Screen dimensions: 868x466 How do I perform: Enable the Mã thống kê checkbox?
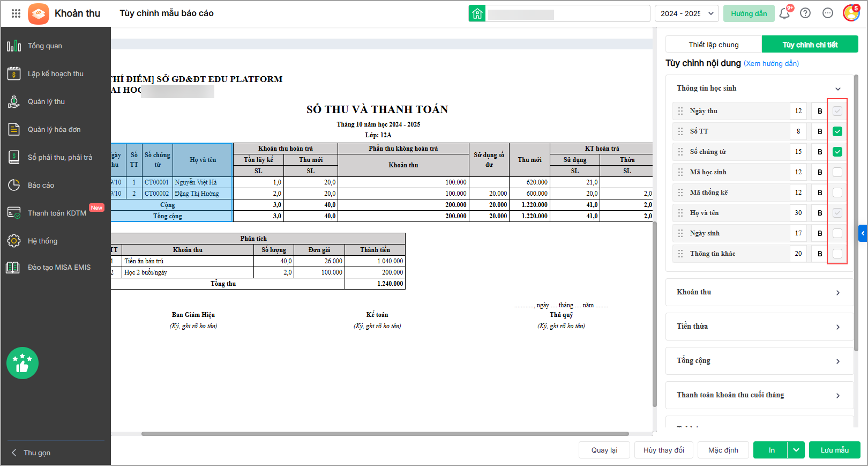tap(837, 193)
